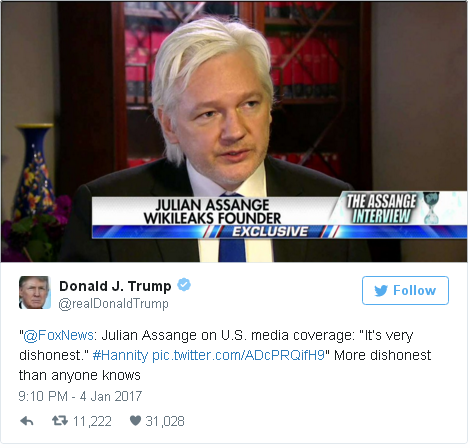Click the heart like icon
The height and width of the screenshot is (448, 470).
[135, 420]
